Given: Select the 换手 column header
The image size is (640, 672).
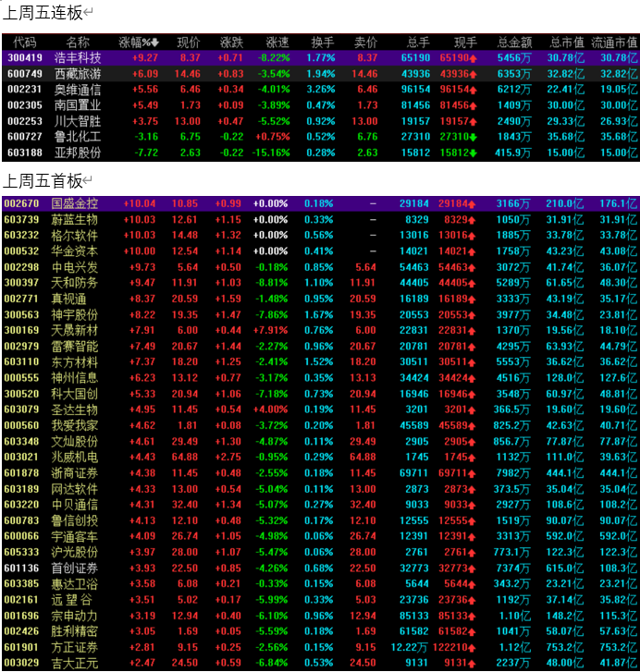Looking at the screenshot, I should click(323, 43).
